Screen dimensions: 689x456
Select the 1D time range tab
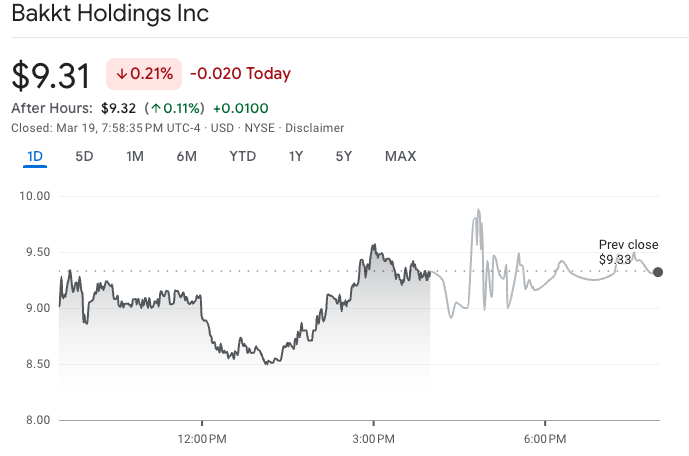[35, 156]
